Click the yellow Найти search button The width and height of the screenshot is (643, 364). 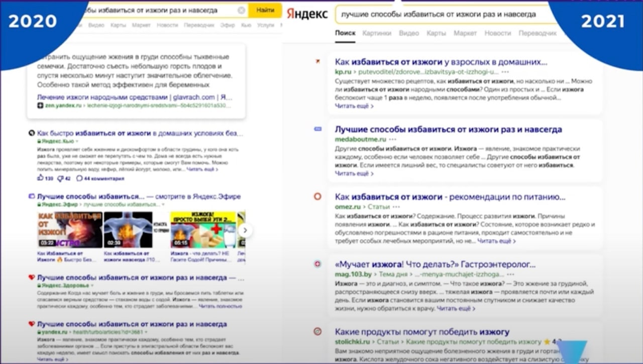click(x=265, y=10)
